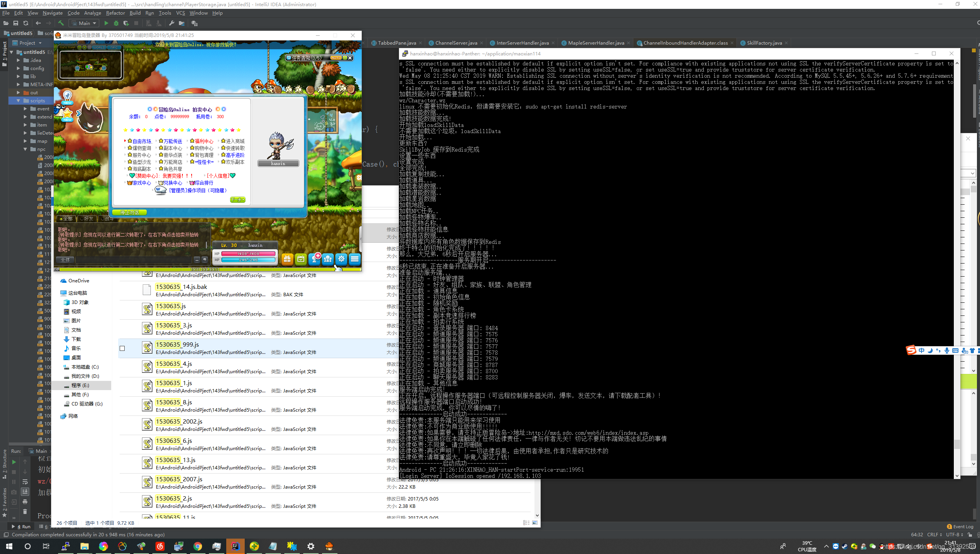Open a file with the IntelliJ folder icon
This screenshot has height=554, width=980.
(x=6, y=23)
